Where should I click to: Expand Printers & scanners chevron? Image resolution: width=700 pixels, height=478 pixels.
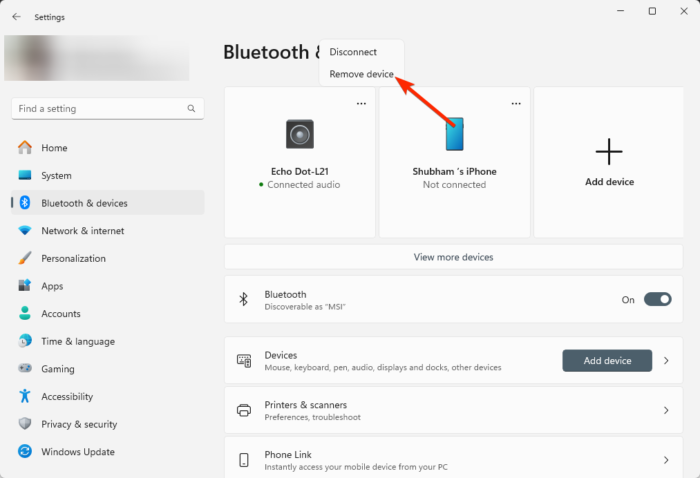(666, 410)
